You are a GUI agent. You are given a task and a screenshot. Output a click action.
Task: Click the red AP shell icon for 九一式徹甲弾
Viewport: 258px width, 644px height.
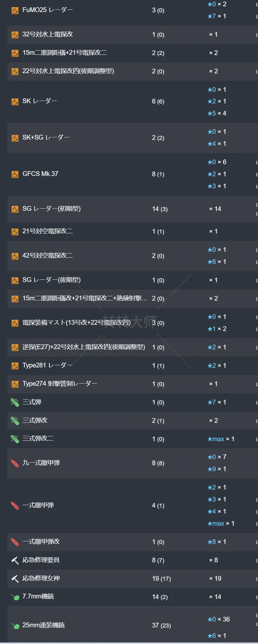pos(15,463)
